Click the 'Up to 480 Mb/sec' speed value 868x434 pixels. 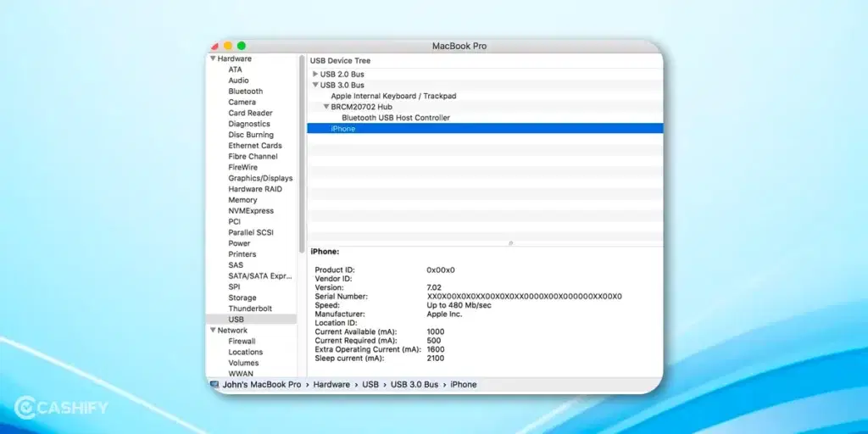(459, 305)
